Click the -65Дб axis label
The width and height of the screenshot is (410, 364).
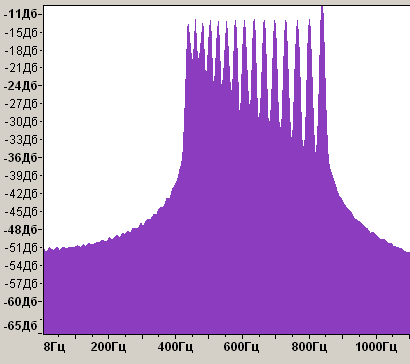tap(20, 325)
